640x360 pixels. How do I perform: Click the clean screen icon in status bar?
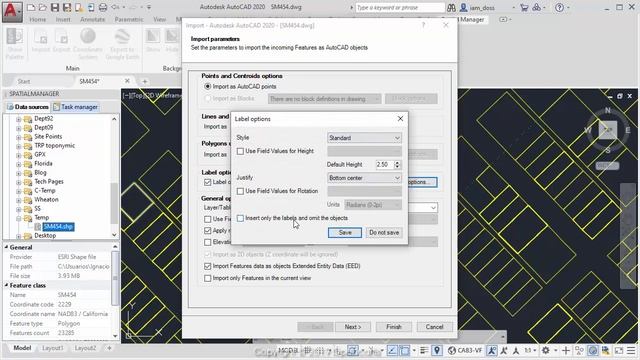[619, 350]
